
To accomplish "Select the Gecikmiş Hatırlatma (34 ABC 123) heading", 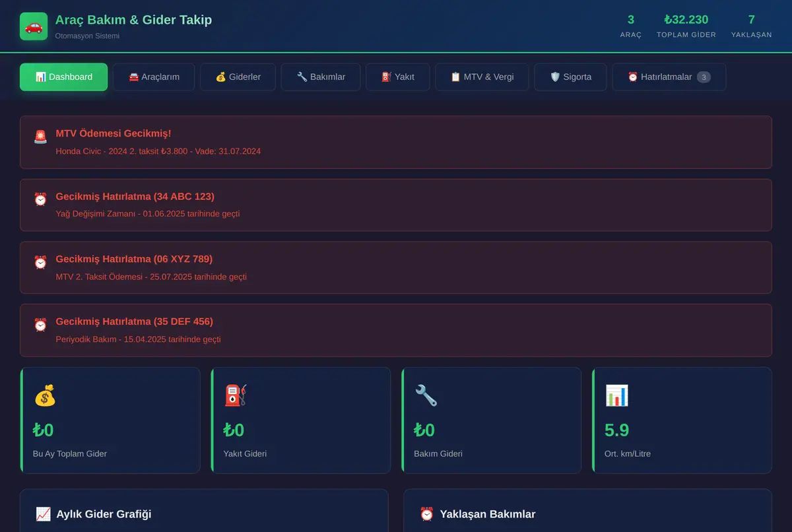I will click(135, 196).
